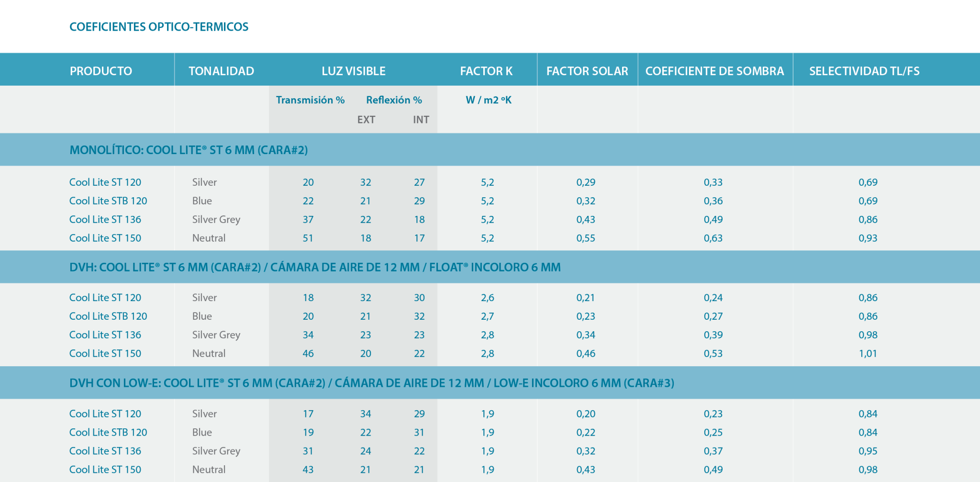This screenshot has height=482, width=980.
Task: Select transmission value 37 in Monolítico ST 136 row
Action: coord(308,220)
